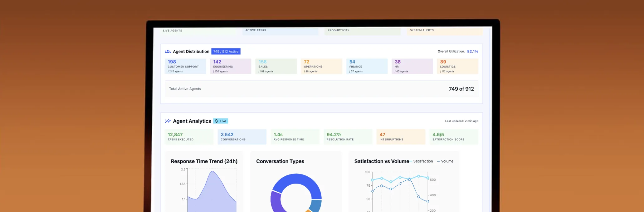Click the Overall Utilization 82.1% value
This screenshot has height=212, width=644.
tap(472, 52)
